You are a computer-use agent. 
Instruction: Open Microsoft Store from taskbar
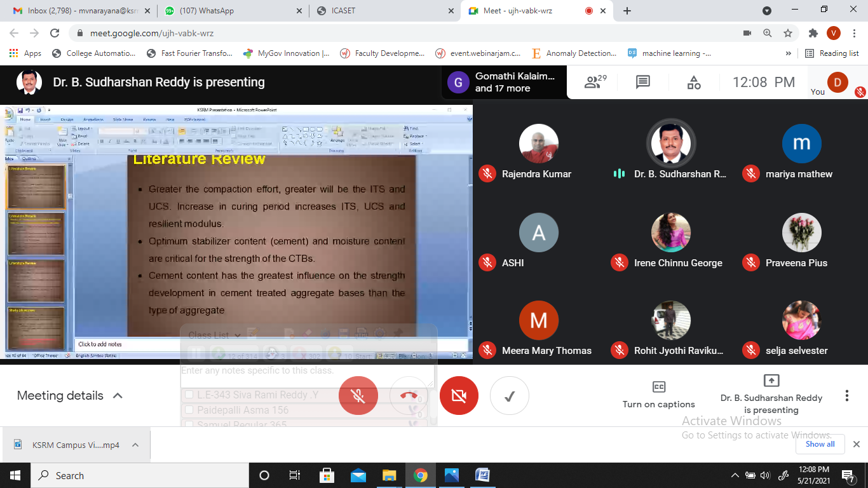[x=327, y=475]
